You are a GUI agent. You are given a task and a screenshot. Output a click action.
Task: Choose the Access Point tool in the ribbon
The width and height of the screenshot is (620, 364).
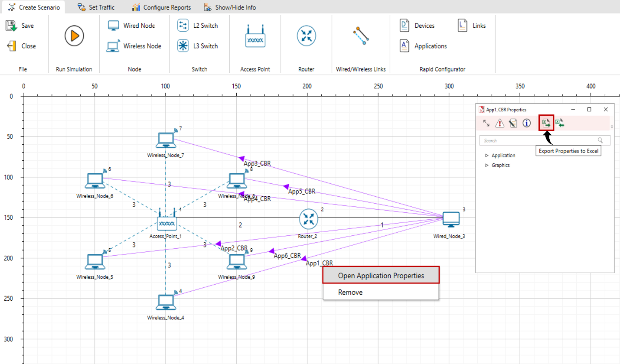(x=255, y=36)
